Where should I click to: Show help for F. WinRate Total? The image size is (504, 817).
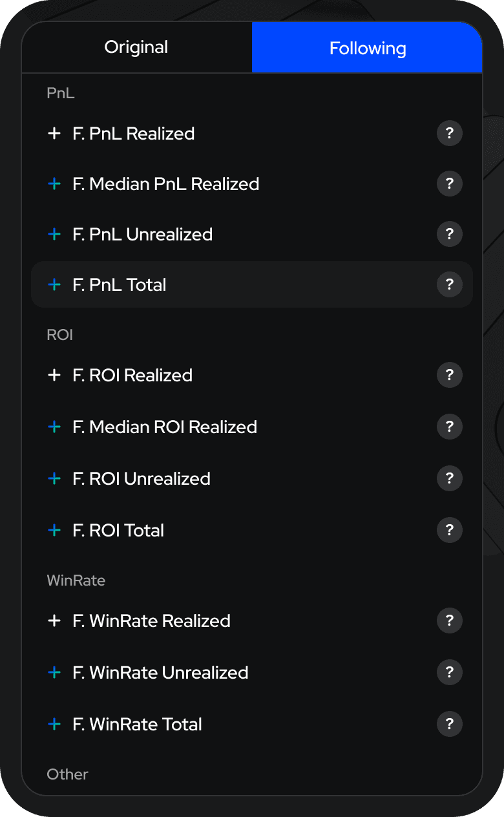click(x=450, y=725)
